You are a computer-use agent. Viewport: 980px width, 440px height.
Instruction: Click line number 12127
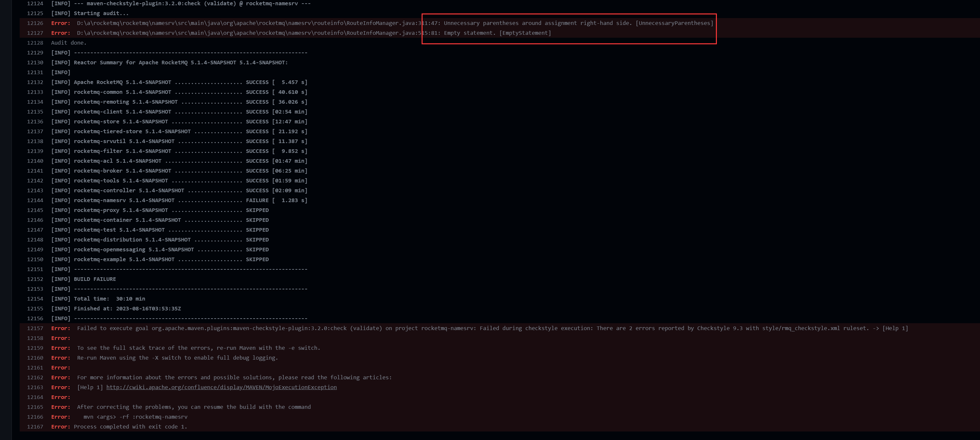click(35, 33)
